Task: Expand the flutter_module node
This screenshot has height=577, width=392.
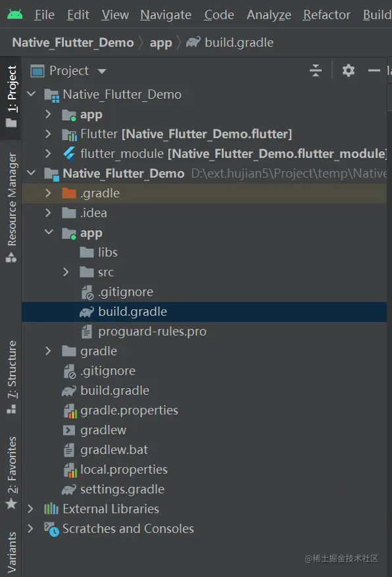Action: (48, 153)
